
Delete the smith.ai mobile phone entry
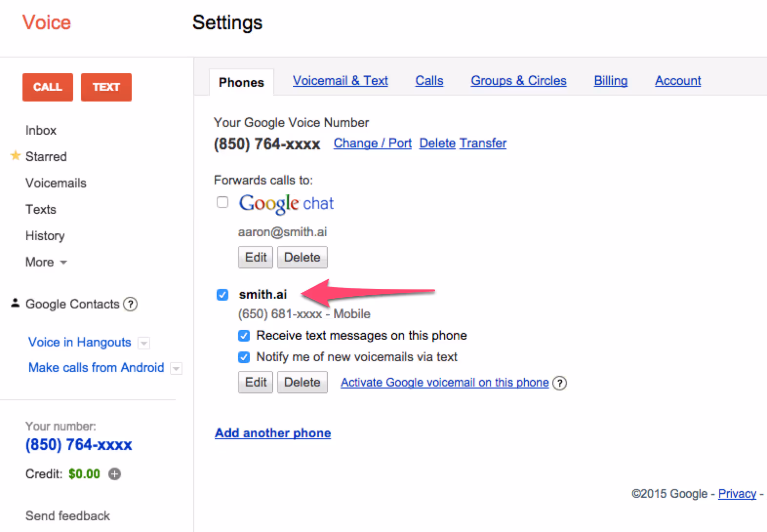303,382
